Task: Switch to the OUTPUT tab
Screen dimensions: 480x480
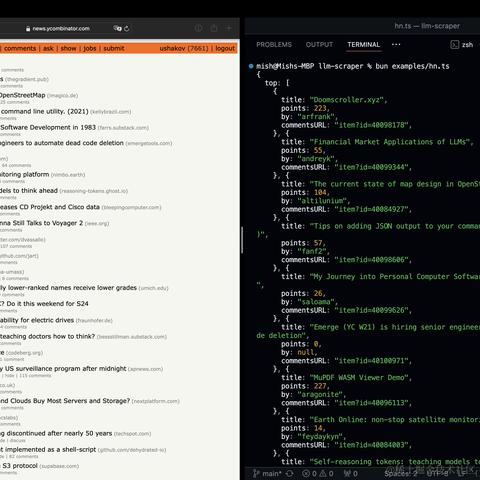Action: click(319, 45)
